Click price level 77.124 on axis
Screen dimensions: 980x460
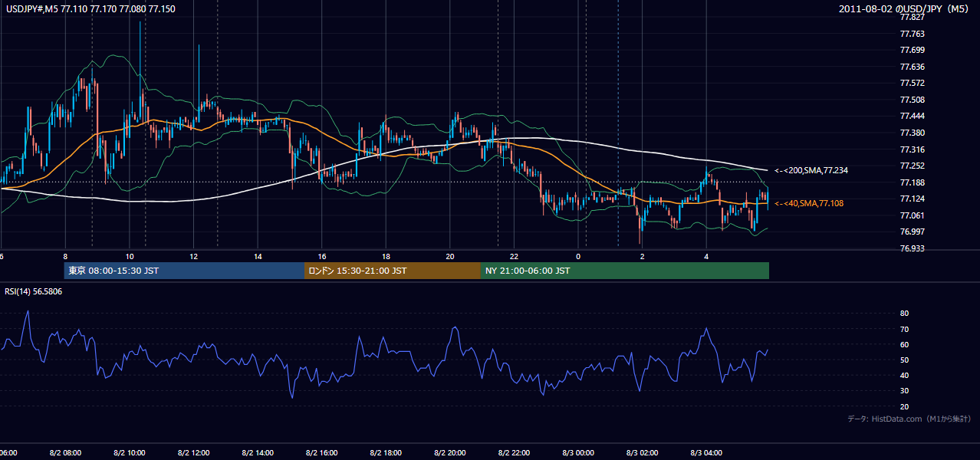914,199
